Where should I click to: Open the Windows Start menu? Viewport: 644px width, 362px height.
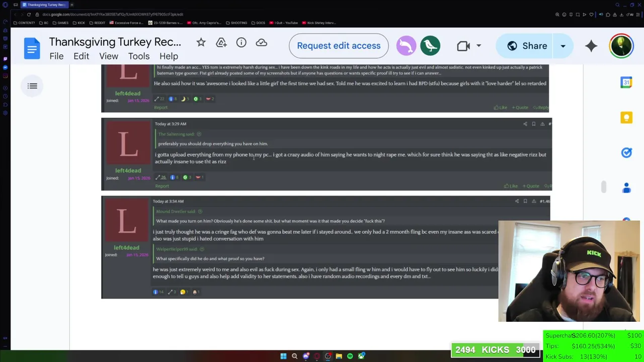(283, 356)
